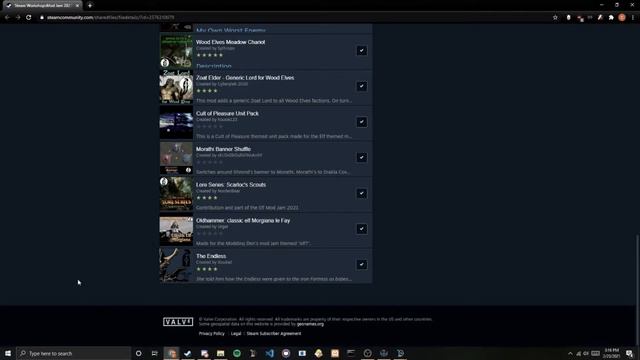Open the Legal footer link
Screen dimensions: 640x360
tap(236, 333)
